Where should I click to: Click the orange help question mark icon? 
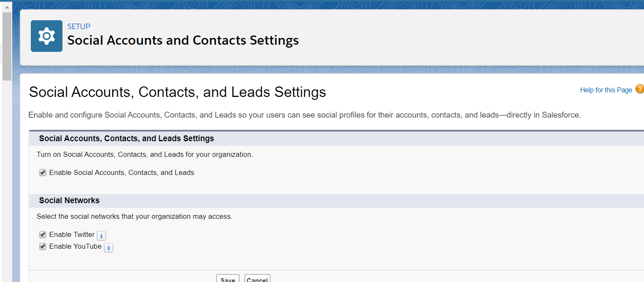639,89
